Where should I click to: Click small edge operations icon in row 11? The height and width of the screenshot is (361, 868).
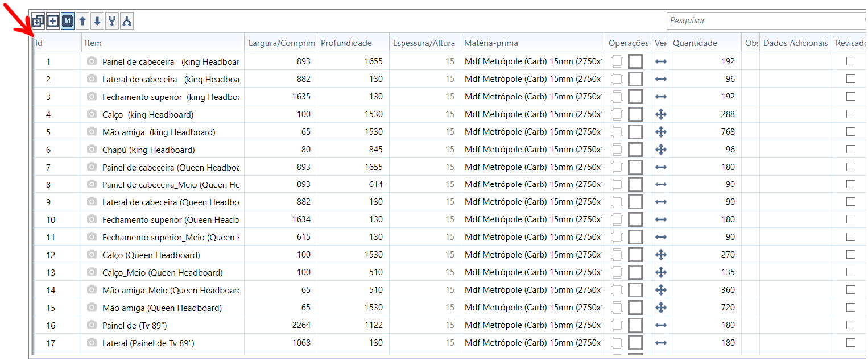point(617,237)
